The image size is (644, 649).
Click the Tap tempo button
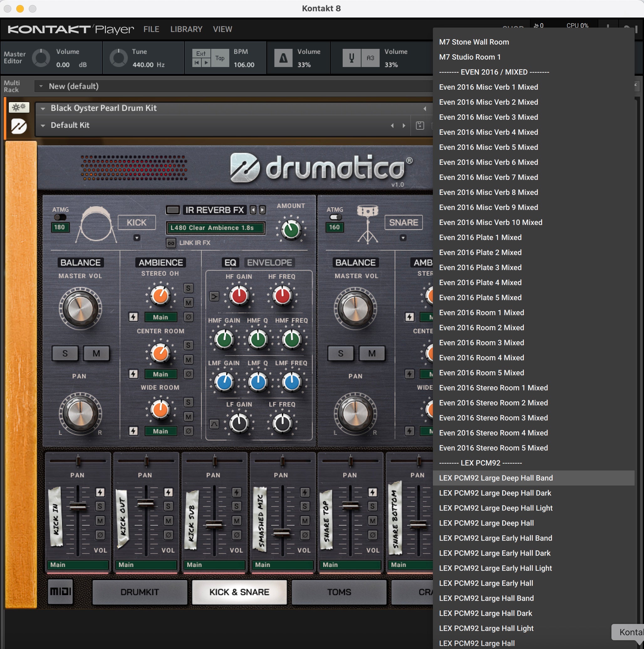pyautogui.click(x=220, y=58)
